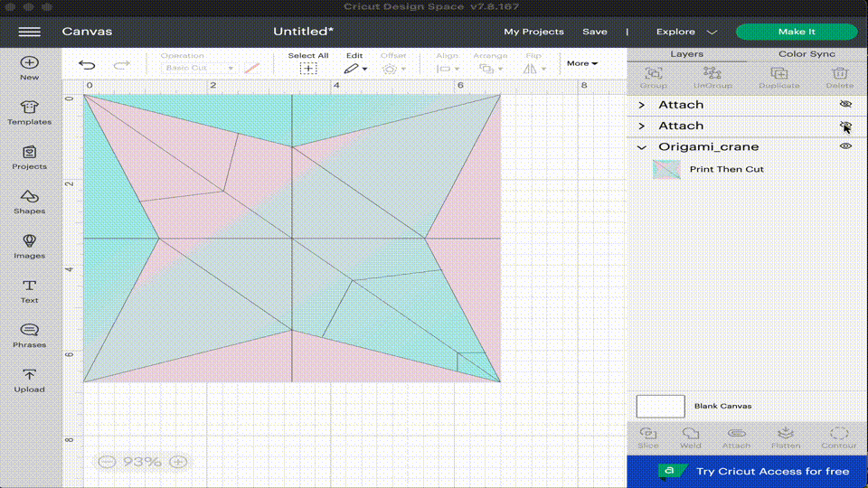Viewport: 868px width, 488px height.
Task: Select the Print Then Cut layer thumbnail
Action: point(666,169)
